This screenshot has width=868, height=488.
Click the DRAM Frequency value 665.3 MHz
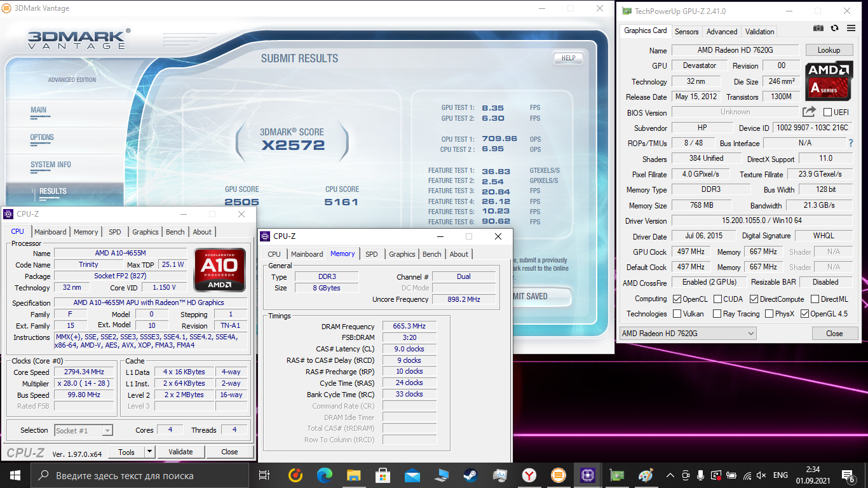coord(409,326)
